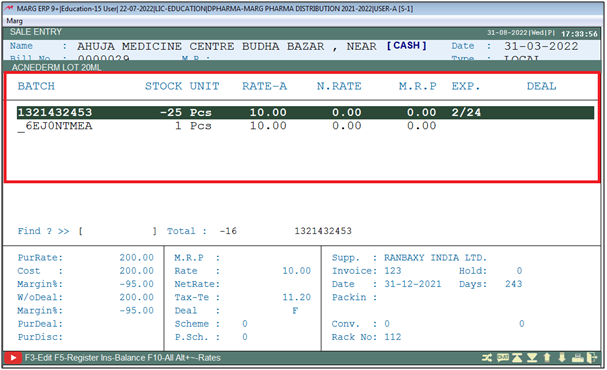Click stock value -25 in first row
This screenshot has height=370, width=607.
pos(171,113)
